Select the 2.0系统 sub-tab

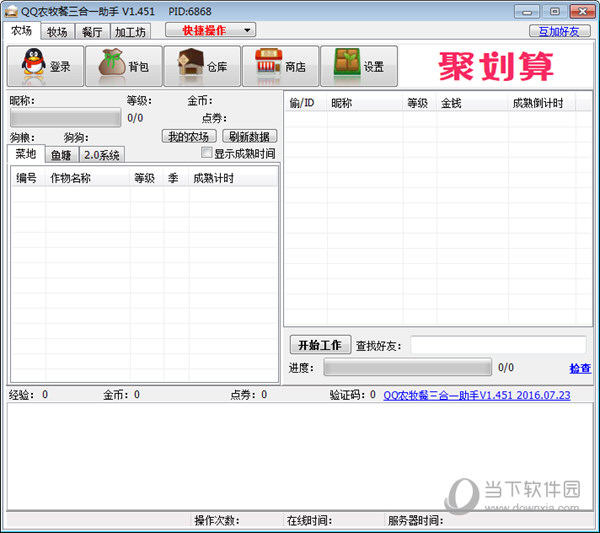[x=102, y=155]
